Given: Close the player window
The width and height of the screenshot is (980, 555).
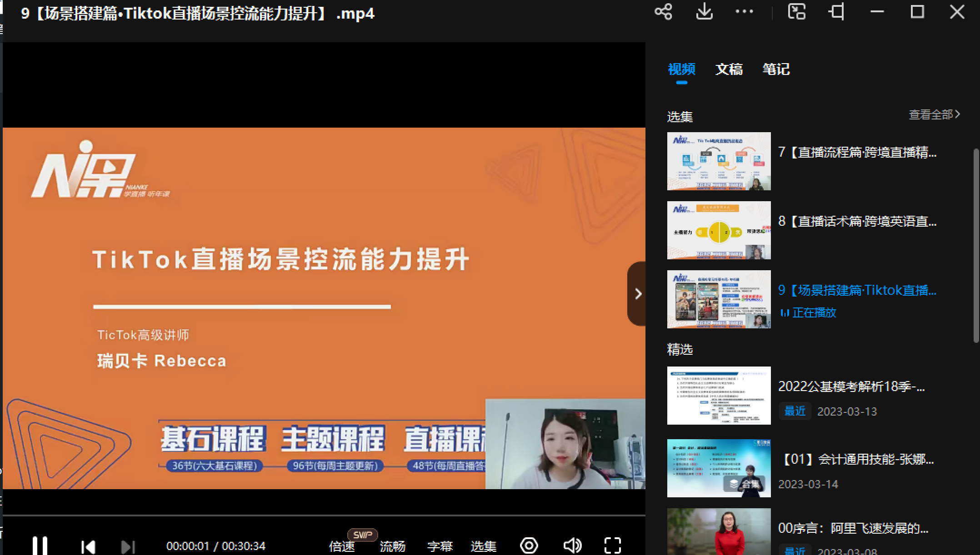Looking at the screenshot, I should point(957,12).
